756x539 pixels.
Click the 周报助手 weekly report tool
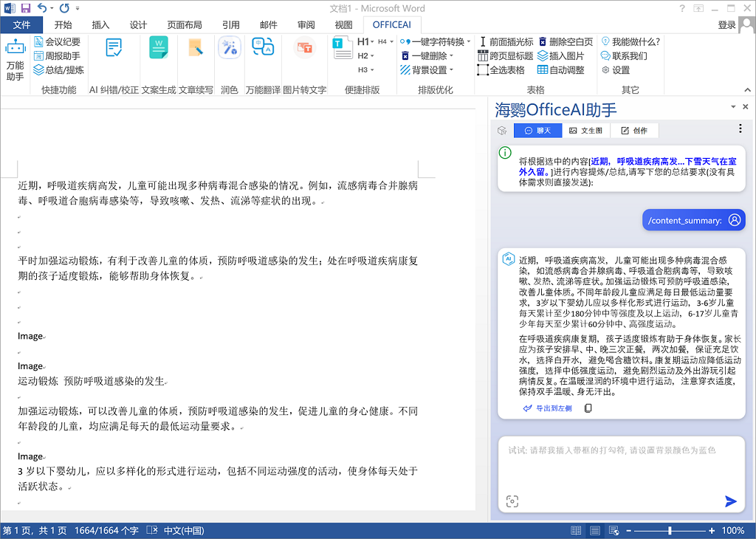[x=58, y=56]
